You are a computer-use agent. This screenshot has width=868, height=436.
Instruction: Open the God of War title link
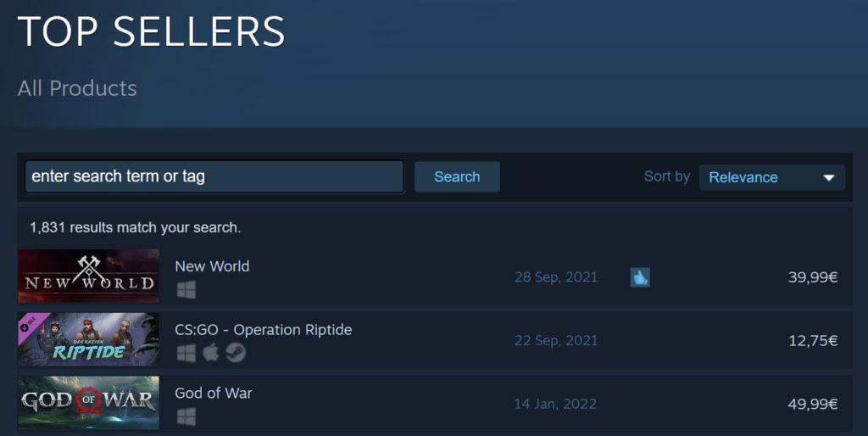click(214, 393)
